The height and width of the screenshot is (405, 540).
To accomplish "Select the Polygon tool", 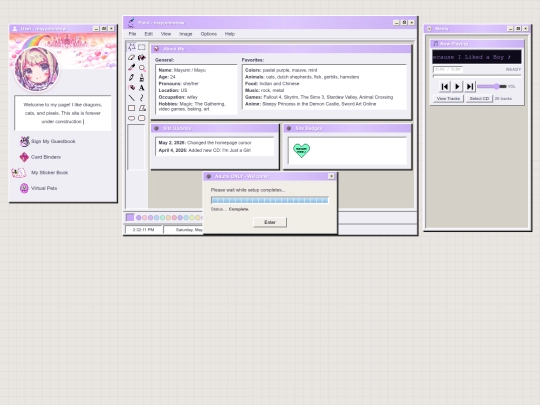I will [142, 108].
